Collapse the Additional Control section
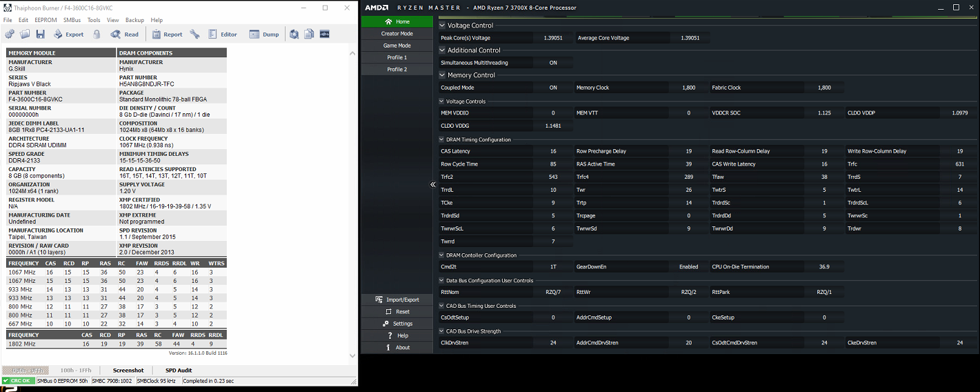Screen dimensions: 980x392 (442, 50)
